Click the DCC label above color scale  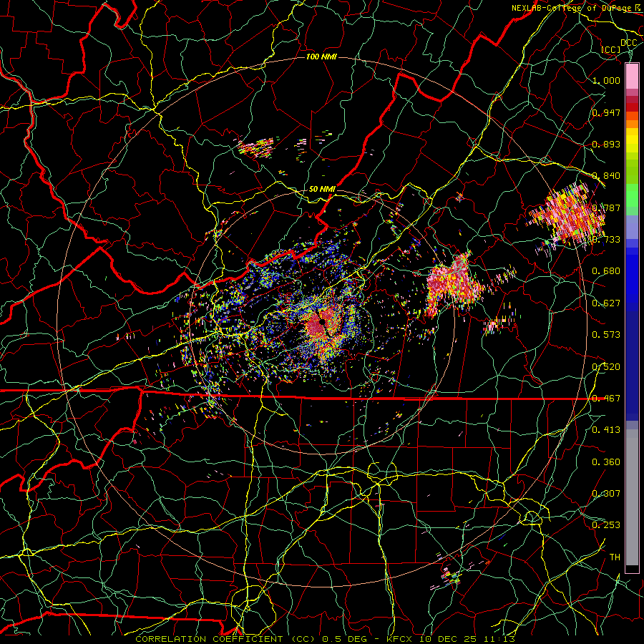pyautogui.click(x=628, y=43)
